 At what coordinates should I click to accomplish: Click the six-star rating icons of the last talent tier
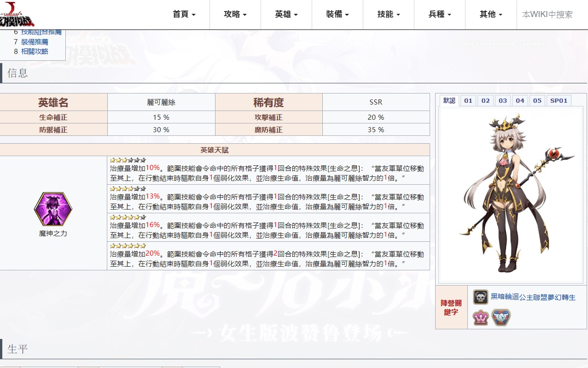point(128,246)
